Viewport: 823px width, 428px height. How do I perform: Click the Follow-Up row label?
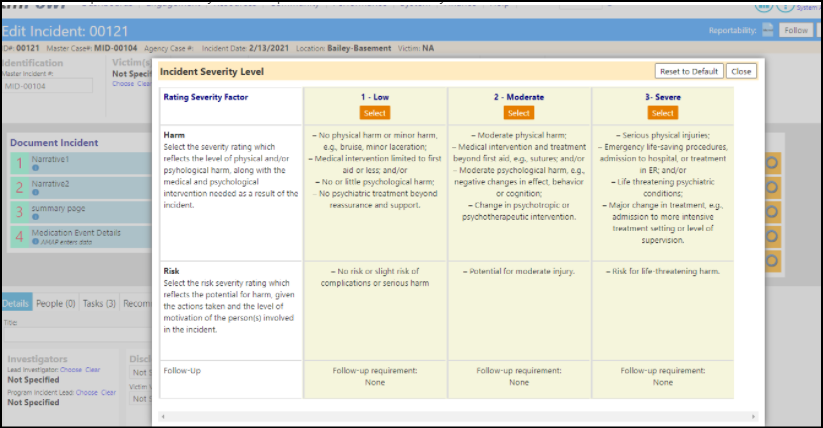[182, 371]
